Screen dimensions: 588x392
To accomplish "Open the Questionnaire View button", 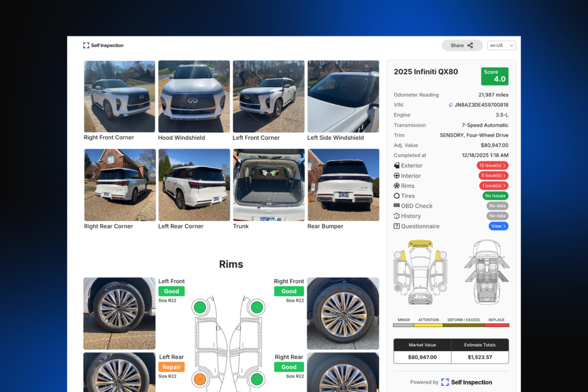I will [x=498, y=226].
